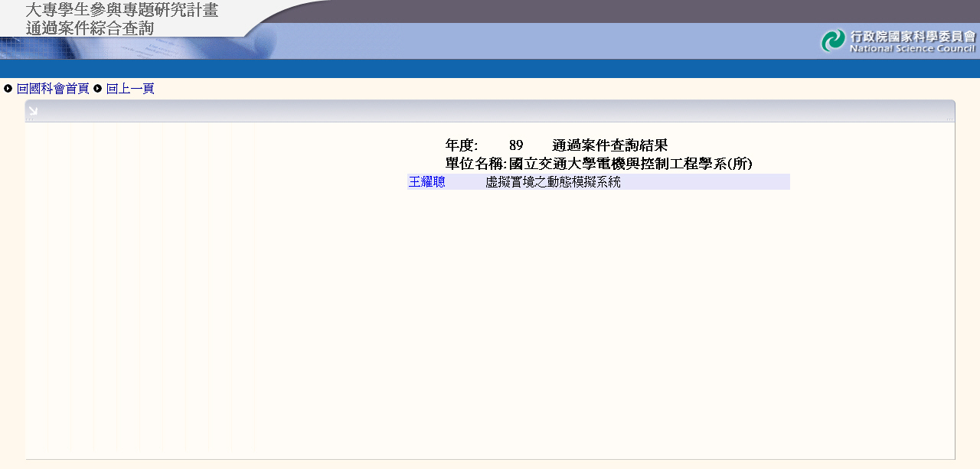Click the 單位名稱: label
The image size is (980, 469).
pyautogui.click(x=476, y=164)
